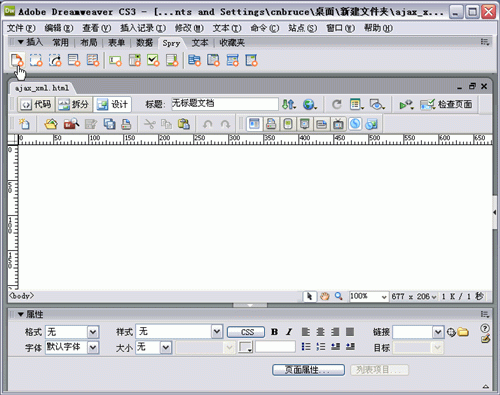This screenshot has width=500, height=395.
Task: Toggle display of CSS styles
Action: click(x=355, y=124)
